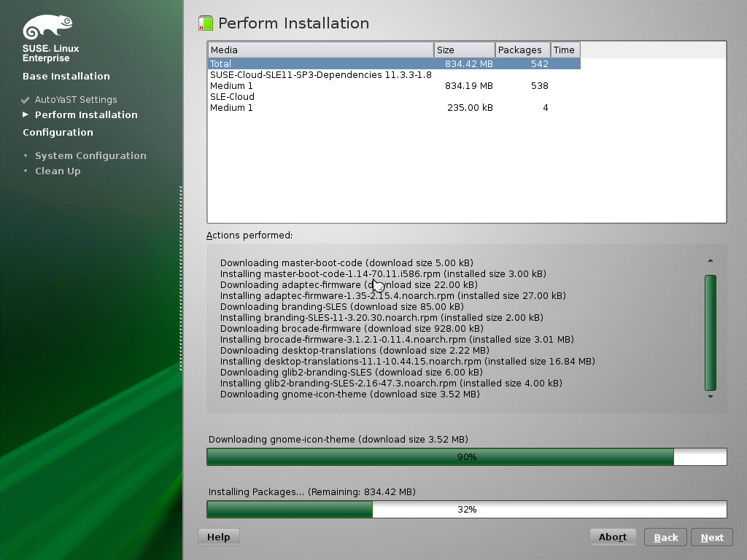
Task: Click last log line Downloading gnome-icon-theme
Action: [349, 394]
